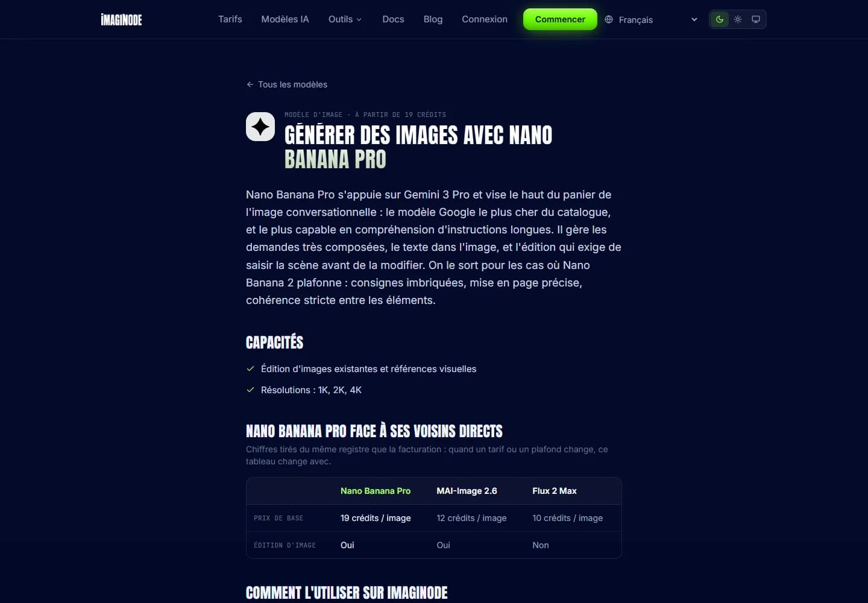Viewport: 868px width, 603px height.
Task: Click the checkmark beside Résolutions
Action: (x=250, y=390)
